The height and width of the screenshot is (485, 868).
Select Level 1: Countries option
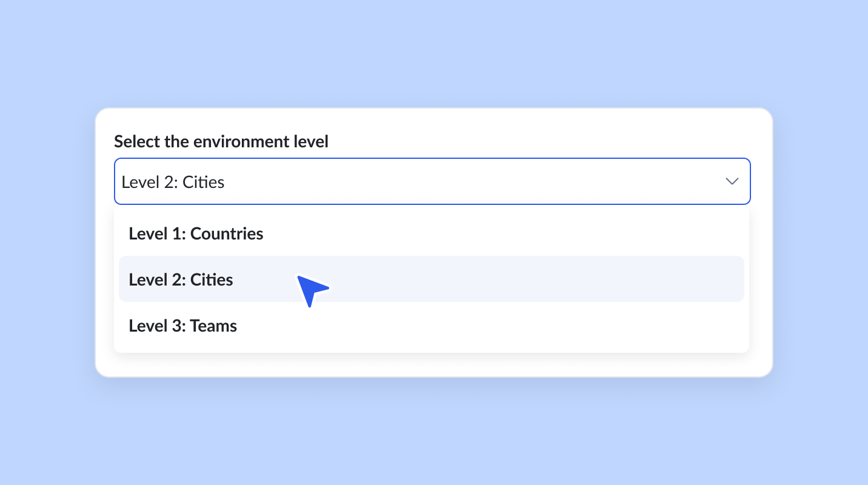pyautogui.click(x=432, y=233)
